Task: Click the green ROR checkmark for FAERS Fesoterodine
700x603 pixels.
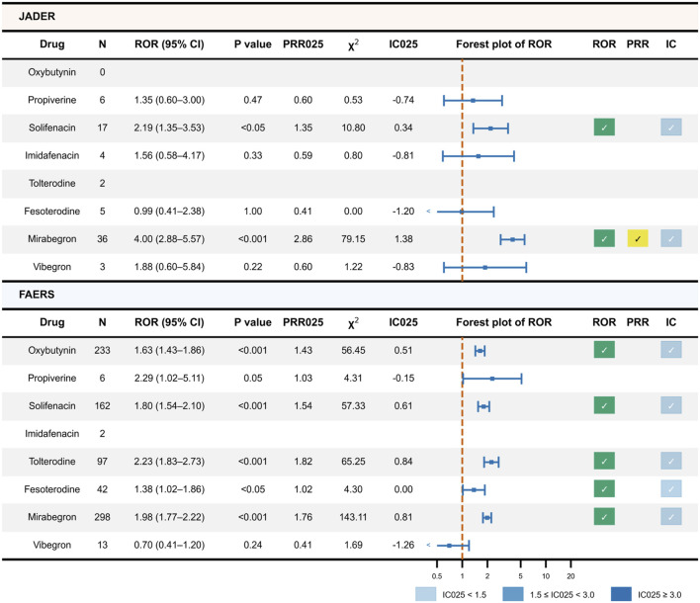Action: point(604,488)
